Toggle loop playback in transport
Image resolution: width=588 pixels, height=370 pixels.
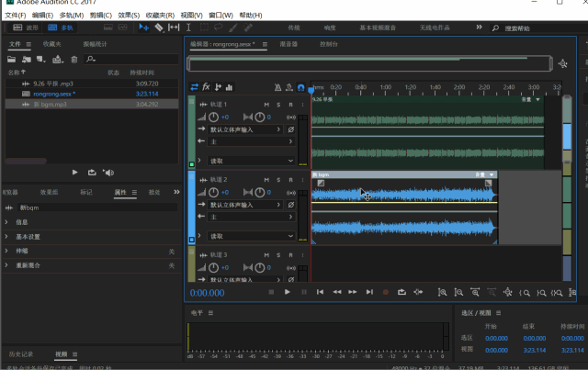click(401, 292)
